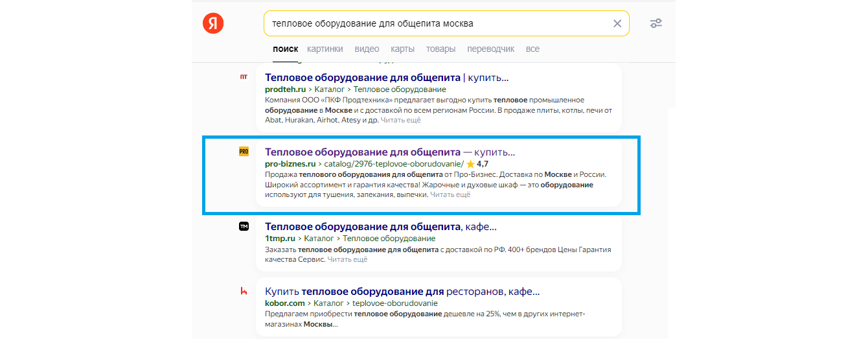This screenshot has width=868, height=339.
Task: Open the prodteh.ru «Каталог» breadcrumb
Action: (x=330, y=89)
